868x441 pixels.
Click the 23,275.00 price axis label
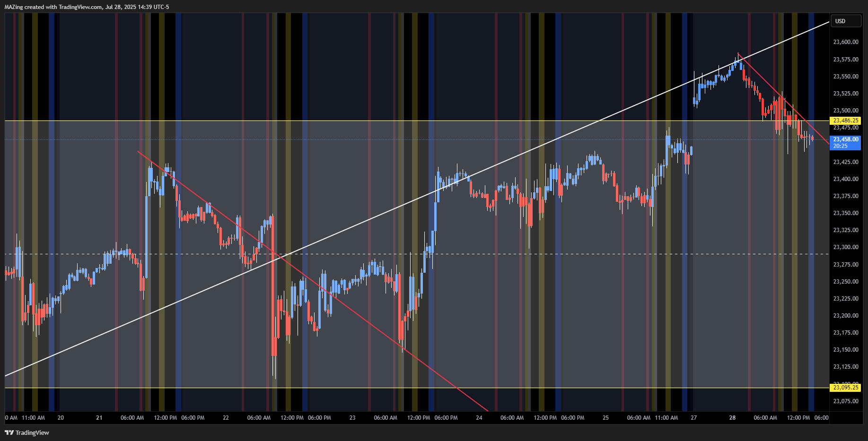[x=846, y=265]
